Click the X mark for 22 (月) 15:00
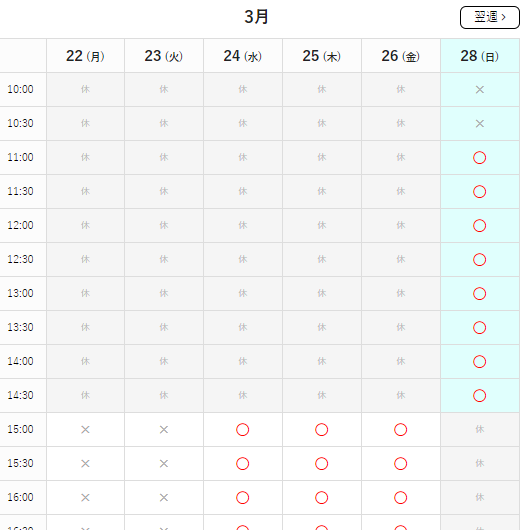This screenshot has width=520, height=530. click(85, 430)
